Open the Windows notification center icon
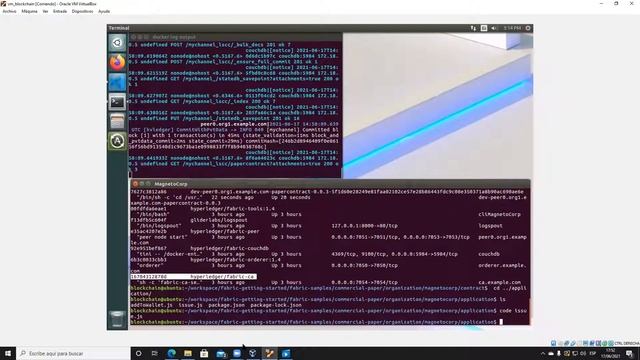Screen dimensions: 640x360 tap(629, 353)
